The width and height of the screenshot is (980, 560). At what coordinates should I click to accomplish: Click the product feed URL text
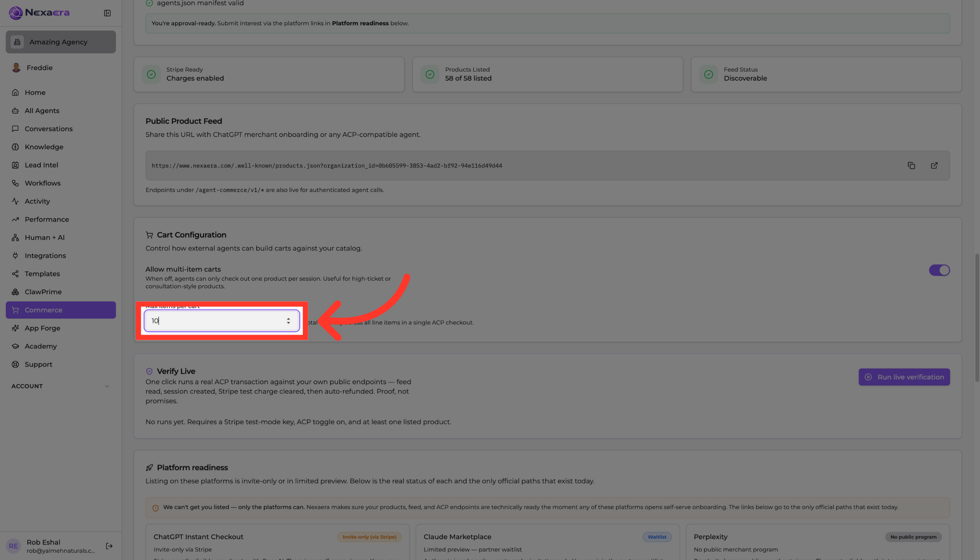pos(327,166)
